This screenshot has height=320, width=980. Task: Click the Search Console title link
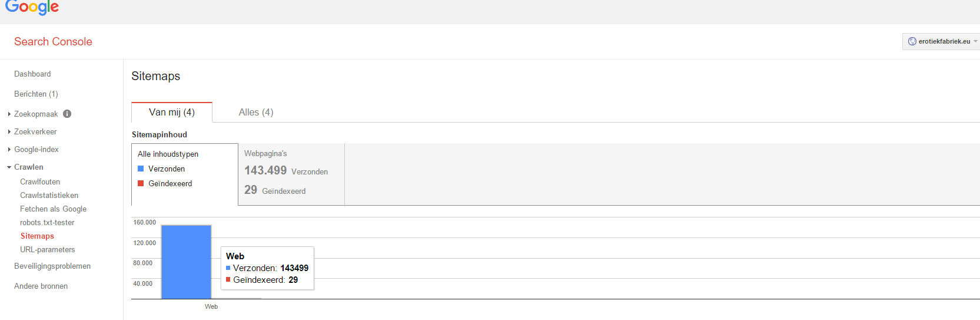pyautogui.click(x=53, y=41)
